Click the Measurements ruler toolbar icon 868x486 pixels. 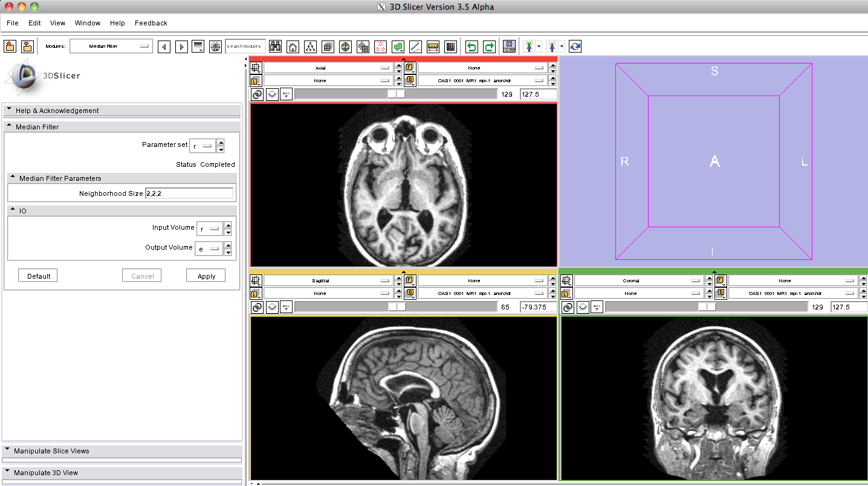click(x=433, y=47)
